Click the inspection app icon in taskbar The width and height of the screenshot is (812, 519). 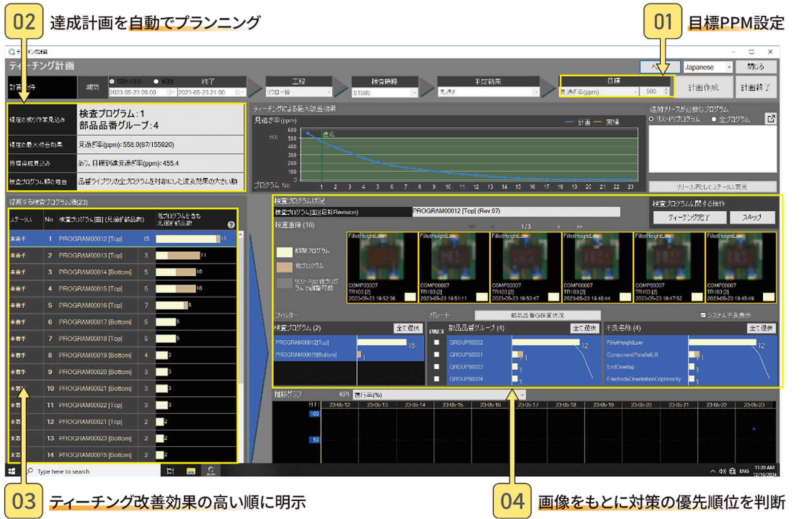(211, 471)
